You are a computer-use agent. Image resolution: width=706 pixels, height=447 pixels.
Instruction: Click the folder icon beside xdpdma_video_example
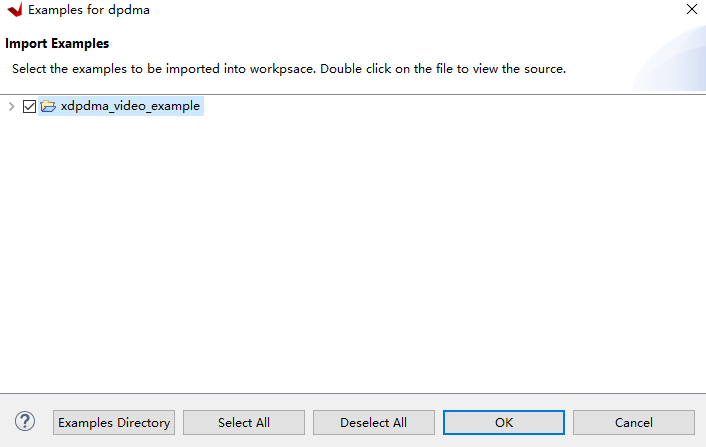[x=48, y=106]
